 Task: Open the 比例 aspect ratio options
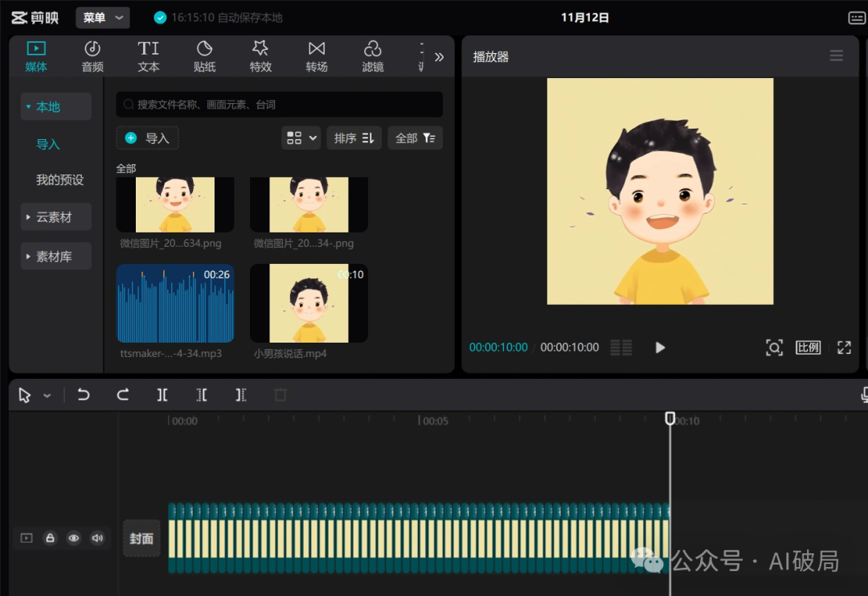[x=809, y=347]
